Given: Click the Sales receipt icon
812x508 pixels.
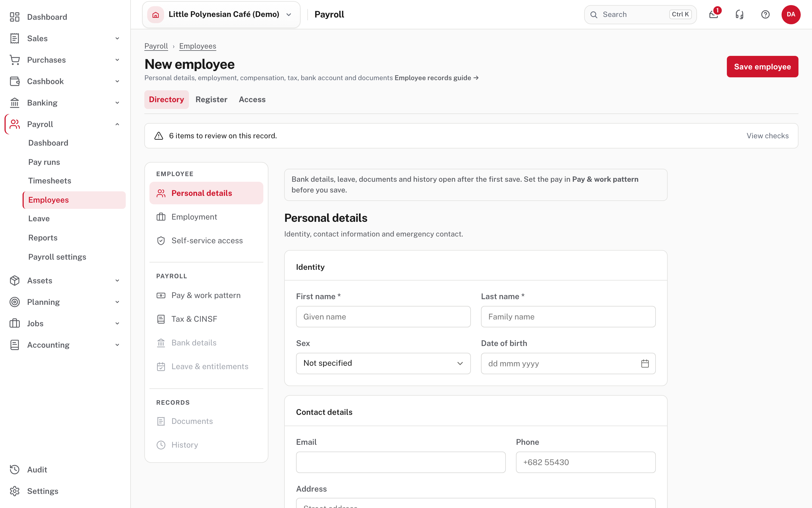Looking at the screenshot, I should tap(14, 38).
